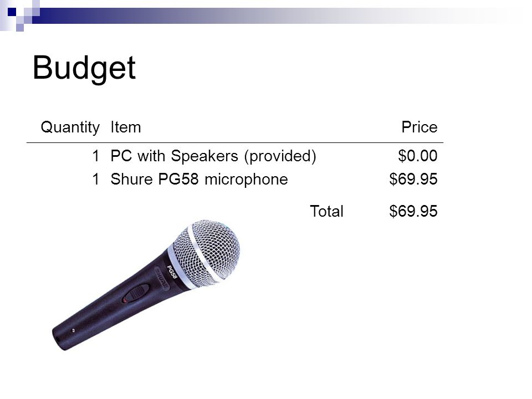The width and height of the screenshot is (532, 399).
Task: Click the blue gradient header bar
Action: point(272,16)
